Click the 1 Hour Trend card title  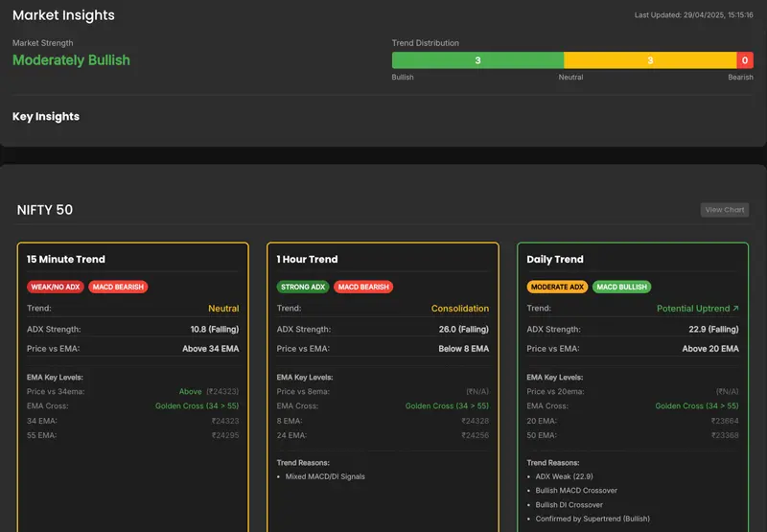click(x=307, y=259)
